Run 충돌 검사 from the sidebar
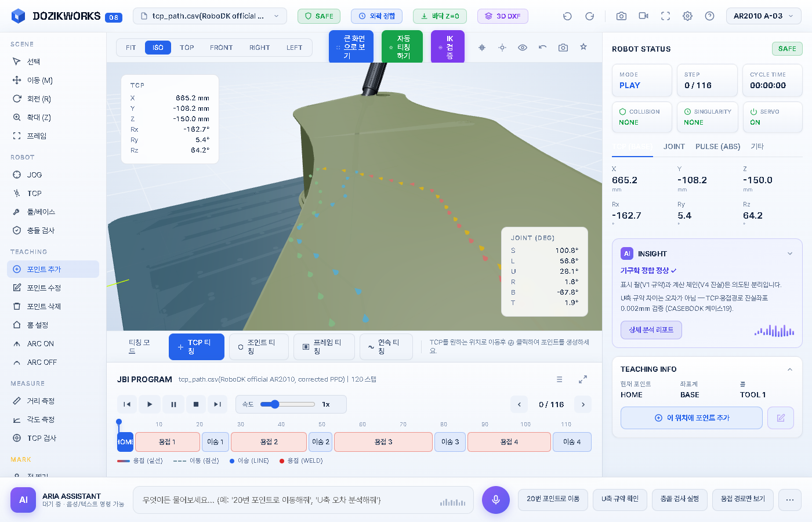Viewport: 812px width, 522px height. pyautogui.click(x=53, y=230)
